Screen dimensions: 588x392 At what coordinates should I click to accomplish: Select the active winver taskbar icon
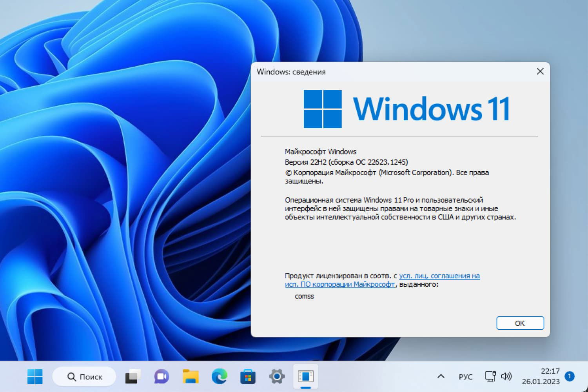tap(305, 377)
